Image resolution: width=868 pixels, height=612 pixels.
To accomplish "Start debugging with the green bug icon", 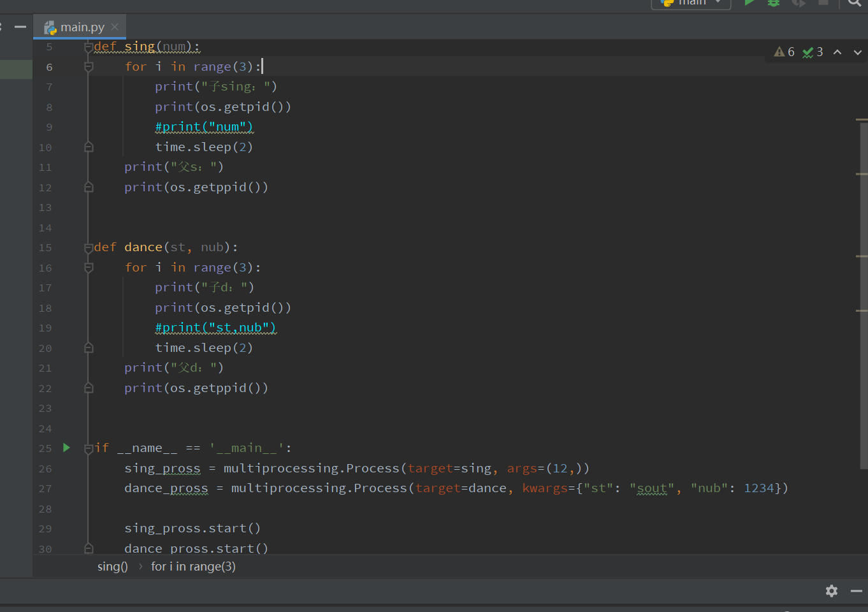I will (774, 3).
